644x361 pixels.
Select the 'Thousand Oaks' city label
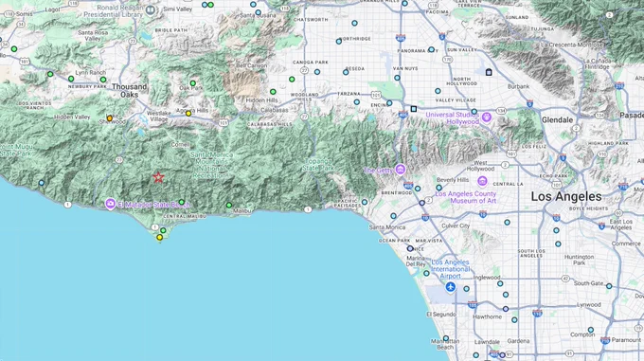click(x=129, y=91)
